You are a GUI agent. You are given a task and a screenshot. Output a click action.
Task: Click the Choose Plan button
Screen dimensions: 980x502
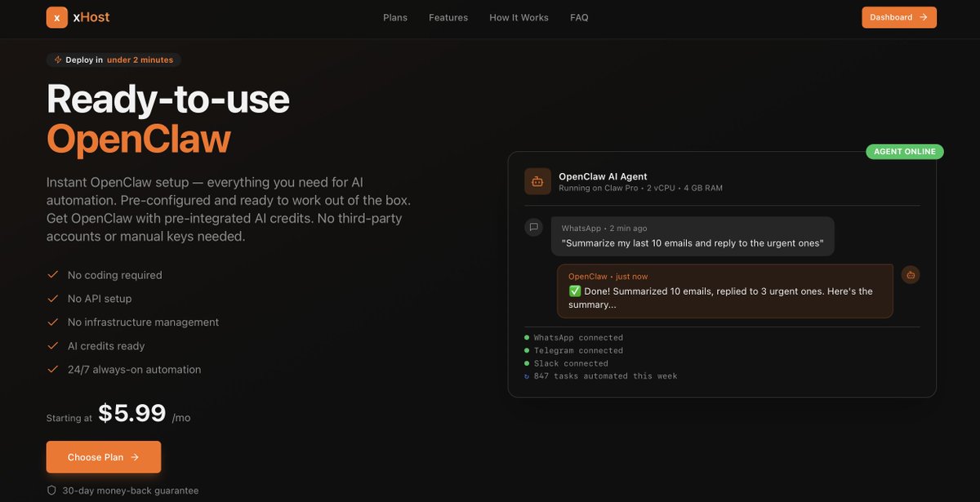(104, 457)
